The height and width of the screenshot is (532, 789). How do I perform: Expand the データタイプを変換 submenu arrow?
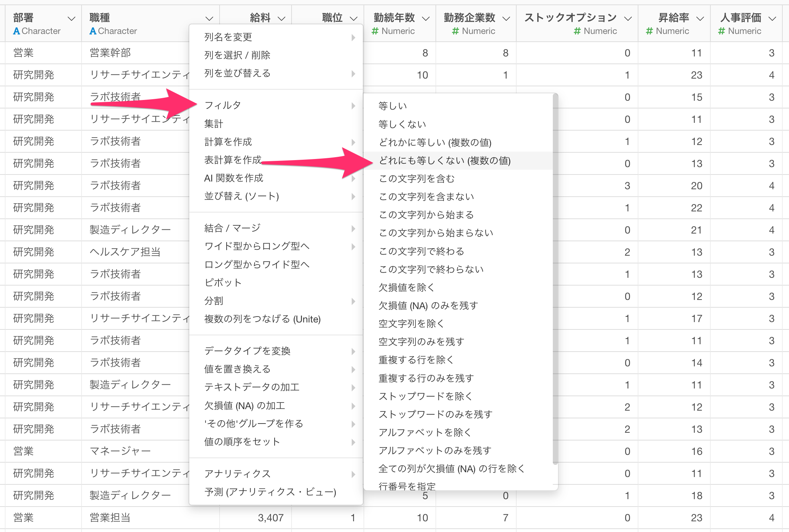tap(353, 351)
